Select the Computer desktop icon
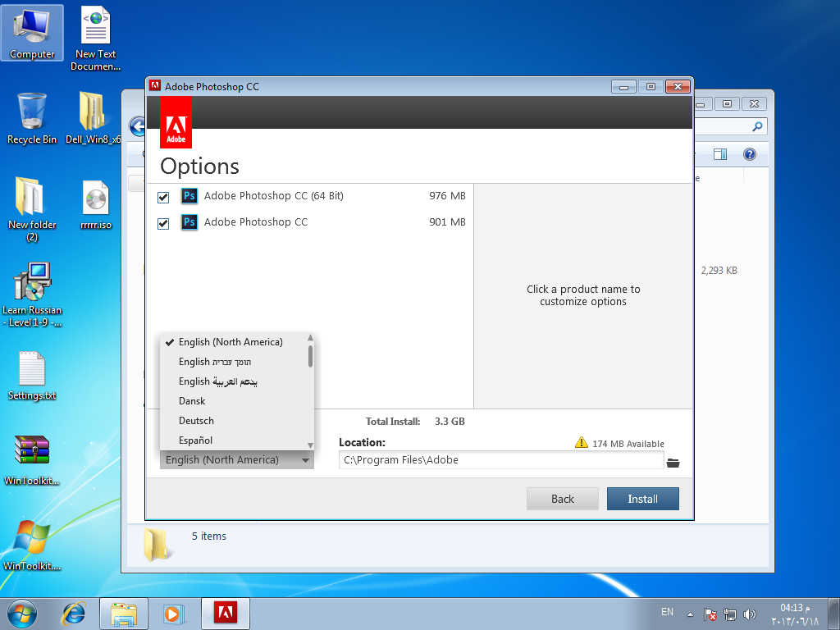The height and width of the screenshot is (630, 840). click(32, 33)
